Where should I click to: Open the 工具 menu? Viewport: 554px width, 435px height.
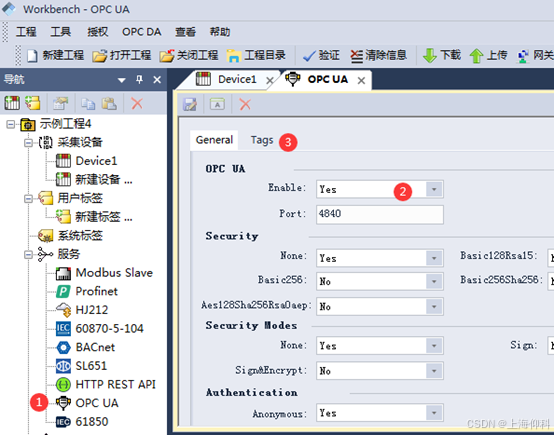click(60, 32)
